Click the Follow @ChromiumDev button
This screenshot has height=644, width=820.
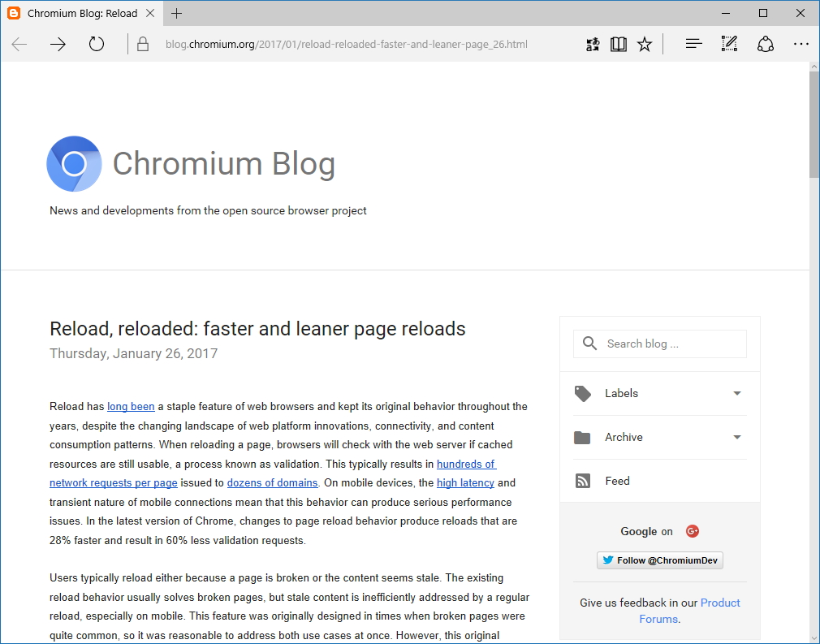(x=659, y=560)
